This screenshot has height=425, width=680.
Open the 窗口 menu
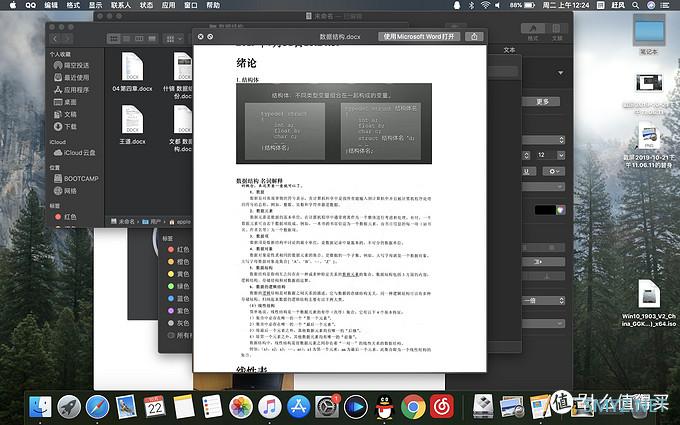pyautogui.click(x=191, y=5)
